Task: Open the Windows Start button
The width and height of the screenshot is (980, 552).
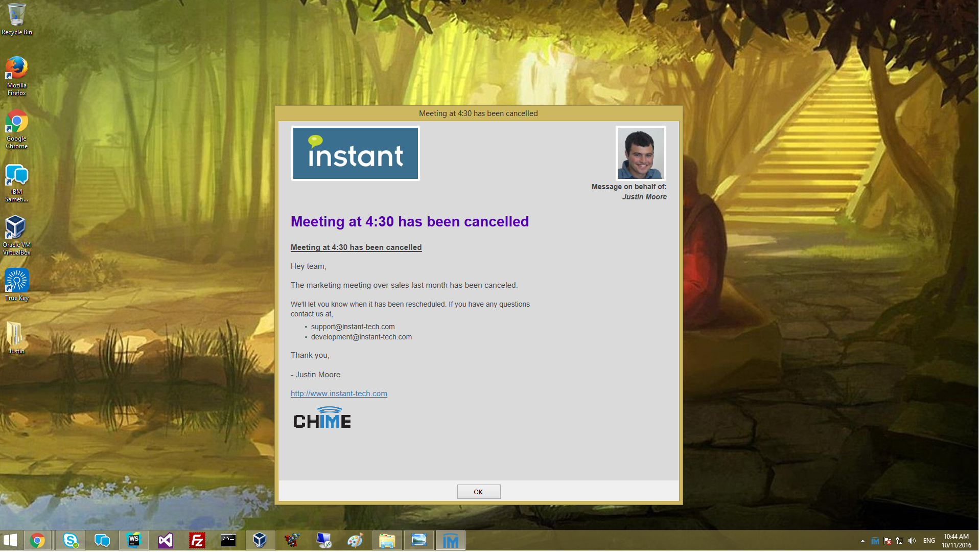Action: click(x=10, y=541)
